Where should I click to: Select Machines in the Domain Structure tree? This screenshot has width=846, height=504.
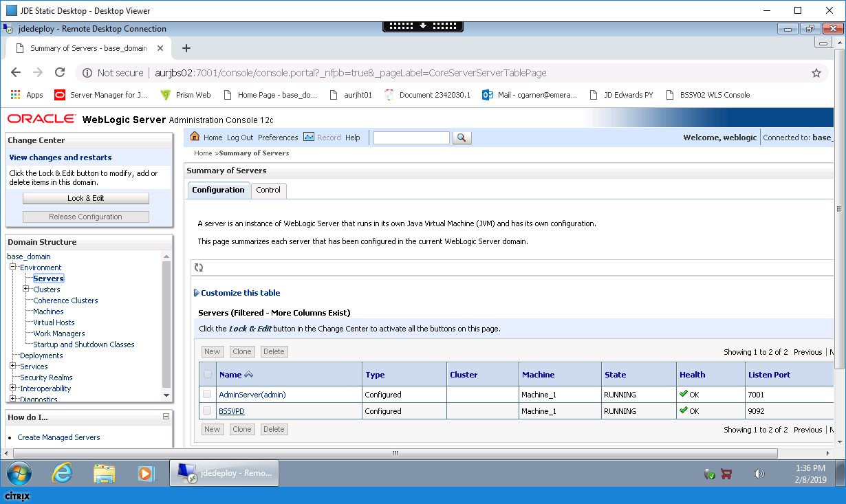point(48,311)
